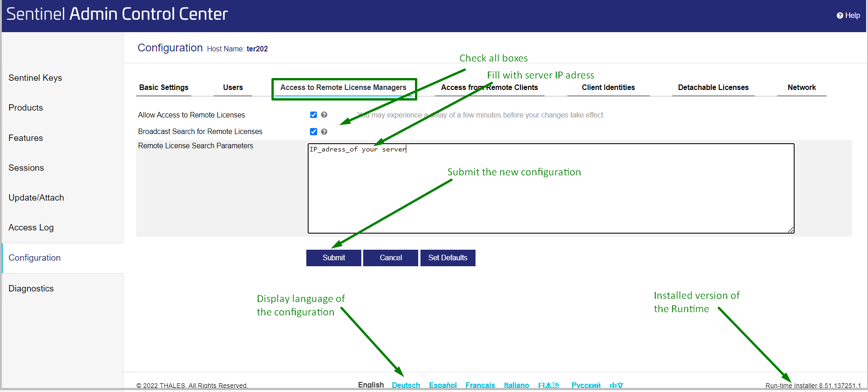The height and width of the screenshot is (392, 868).
Task: Switch to Client Identities tab
Action: pos(608,87)
